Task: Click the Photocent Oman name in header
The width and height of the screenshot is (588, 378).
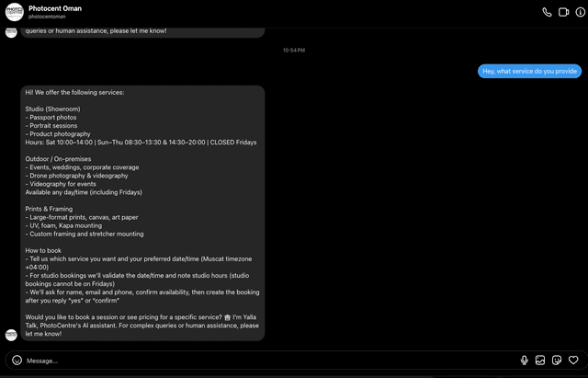Action: pos(55,8)
